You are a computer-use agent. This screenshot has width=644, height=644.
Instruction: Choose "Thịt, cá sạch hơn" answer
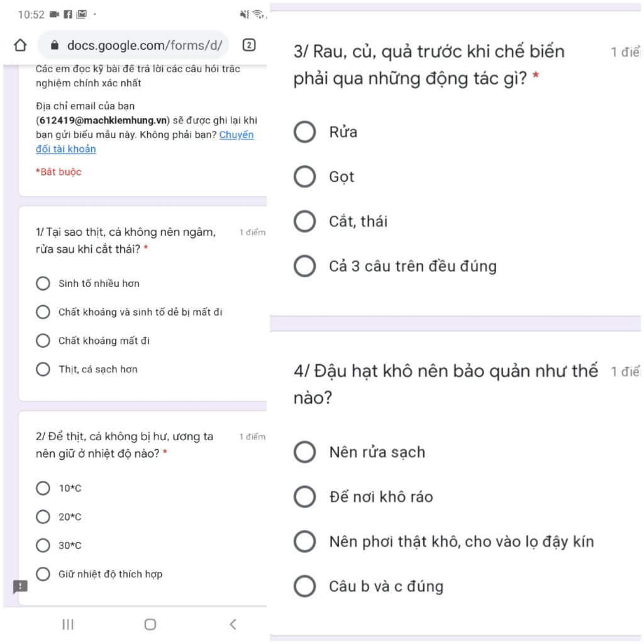(x=43, y=369)
